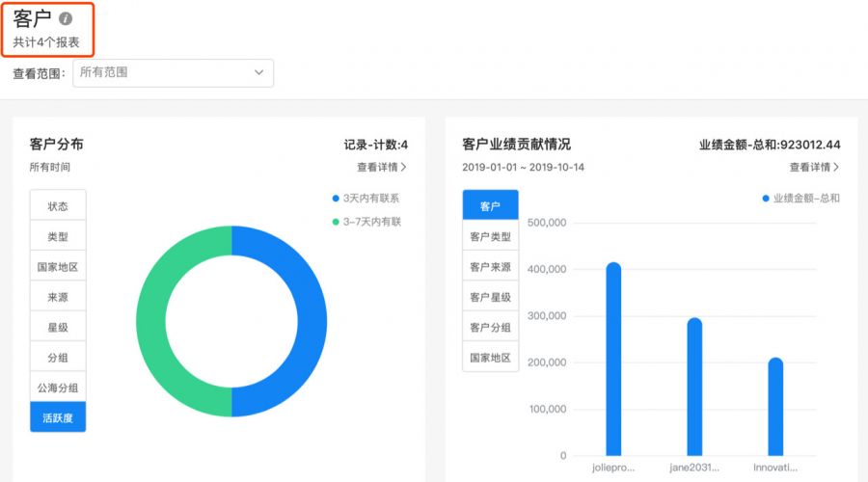
Task: Open 查看详情 for 客户业绩贡献情况
Action: point(814,167)
